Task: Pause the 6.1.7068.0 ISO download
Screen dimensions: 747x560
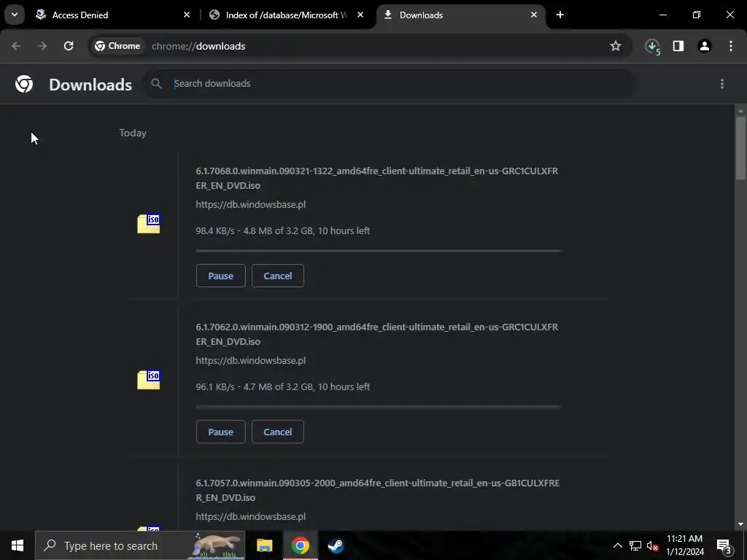Action: pyautogui.click(x=220, y=276)
